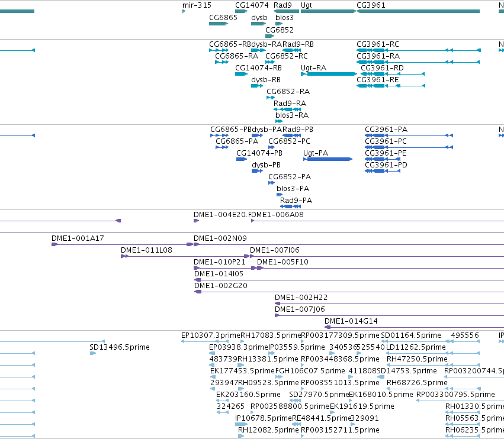504x439 pixels.
Task: Click transcript CG6852-RA
Action: (x=288, y=92)
